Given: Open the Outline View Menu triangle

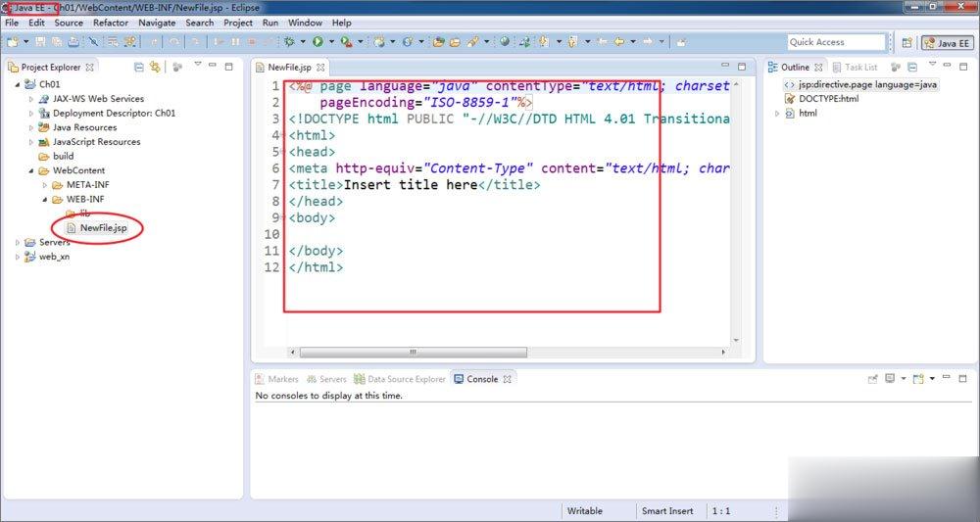Looking at the screenshot, I should pyautogui.click(x=933, y=65).
